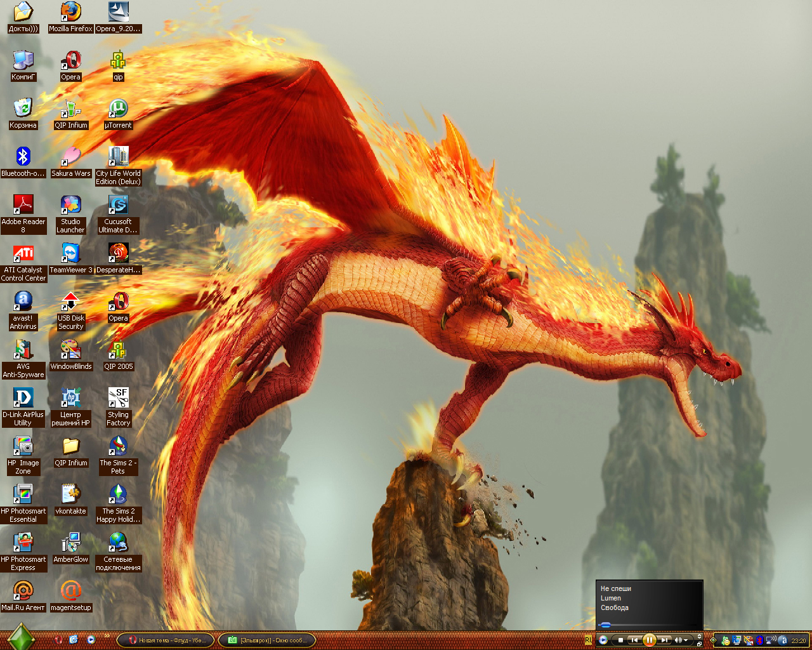Open avast! Antivirus icon

tap(23, 311)
